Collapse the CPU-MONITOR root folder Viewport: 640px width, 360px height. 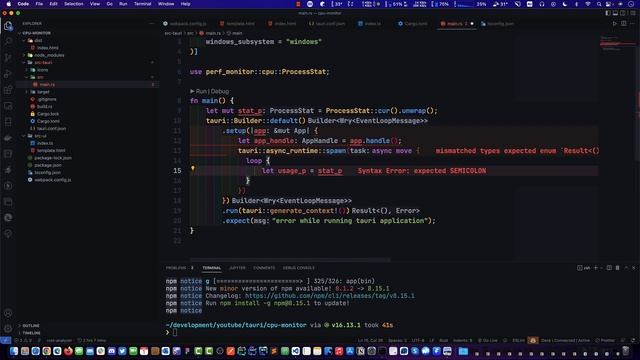[34, 33]
